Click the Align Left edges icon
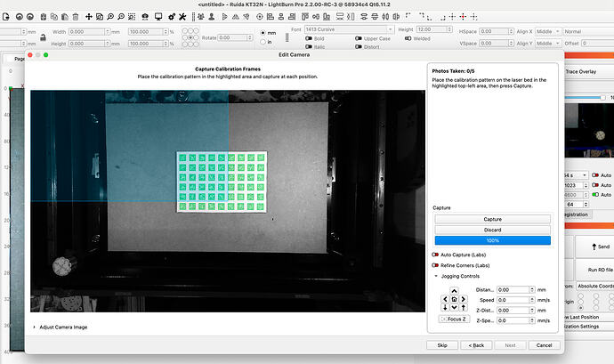The image size is (614, 364). coord(271,17)
